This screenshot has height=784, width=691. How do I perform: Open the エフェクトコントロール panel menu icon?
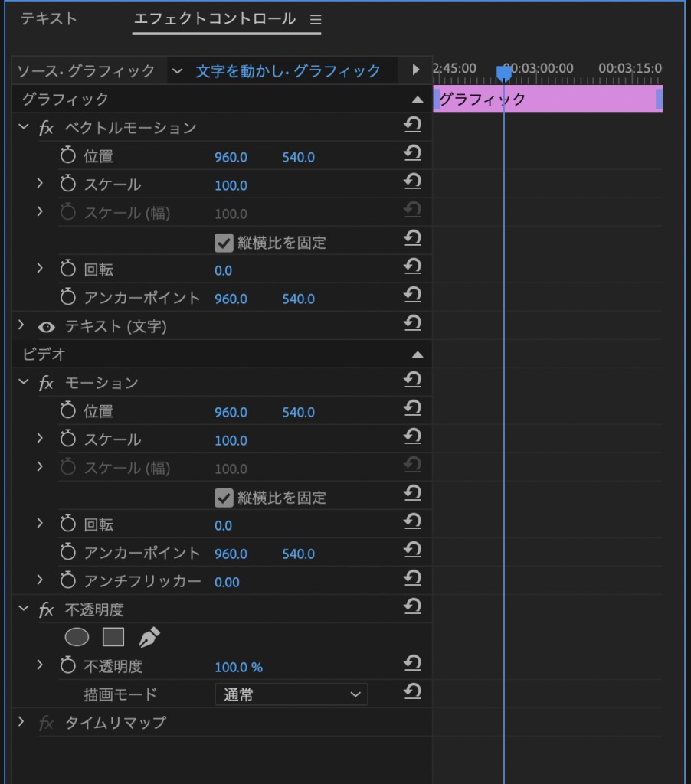click(316, 19)
